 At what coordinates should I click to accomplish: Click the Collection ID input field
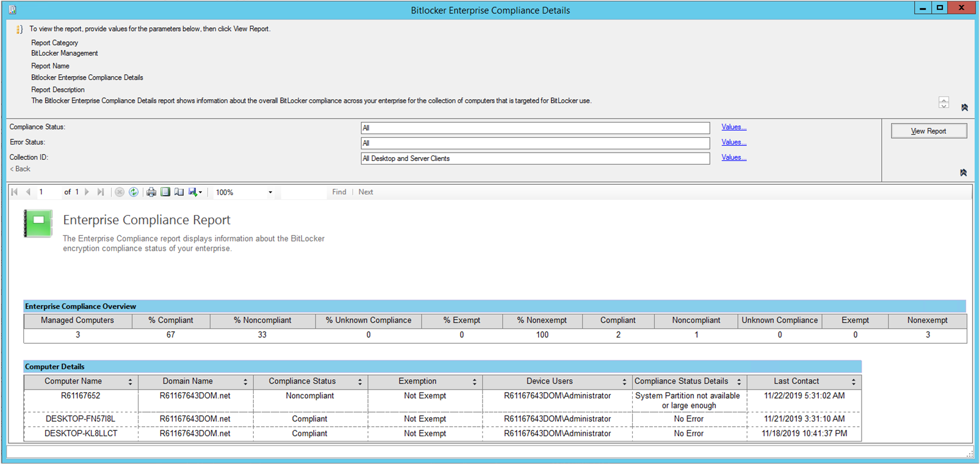535,159
